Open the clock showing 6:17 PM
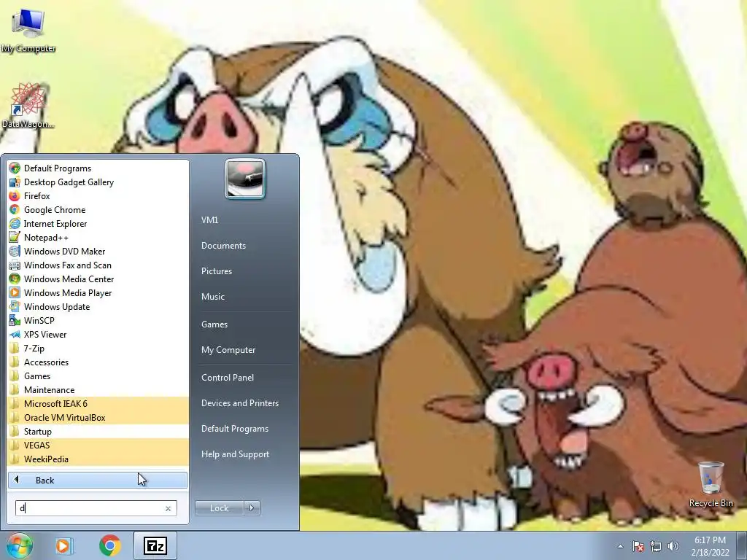747x560 pixels. coord(710,546)
